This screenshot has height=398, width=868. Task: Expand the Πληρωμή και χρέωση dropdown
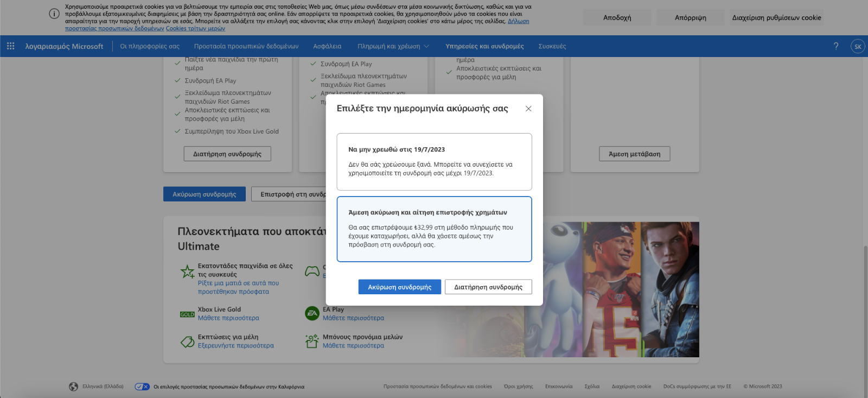click(393, 46)
